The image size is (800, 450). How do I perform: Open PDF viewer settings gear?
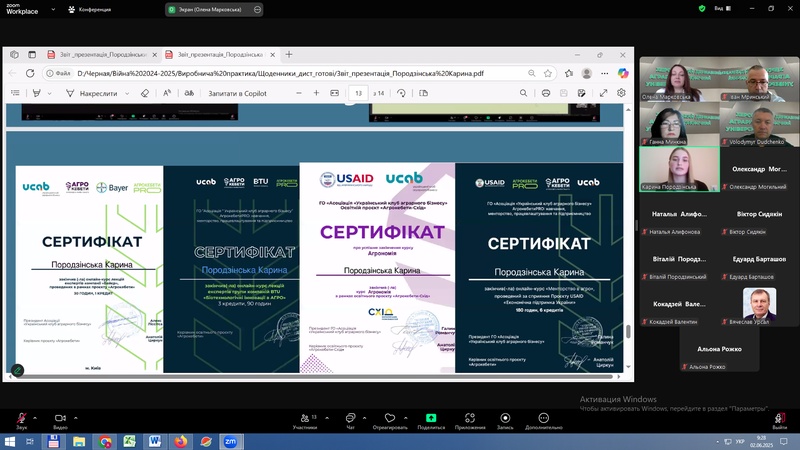pos(621,93)
